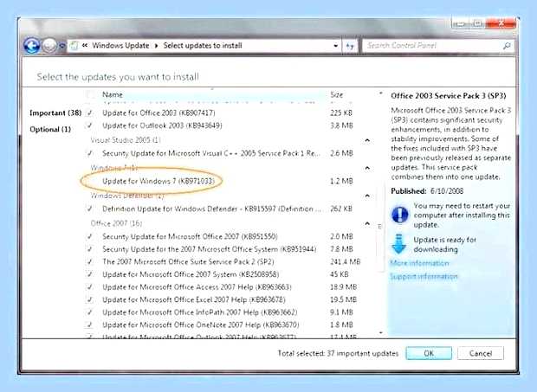Viewport: 537px width, 392px height.
Task: Uncheck Office OneNote 2007 Help update
Action: click(x=90, y=325)
